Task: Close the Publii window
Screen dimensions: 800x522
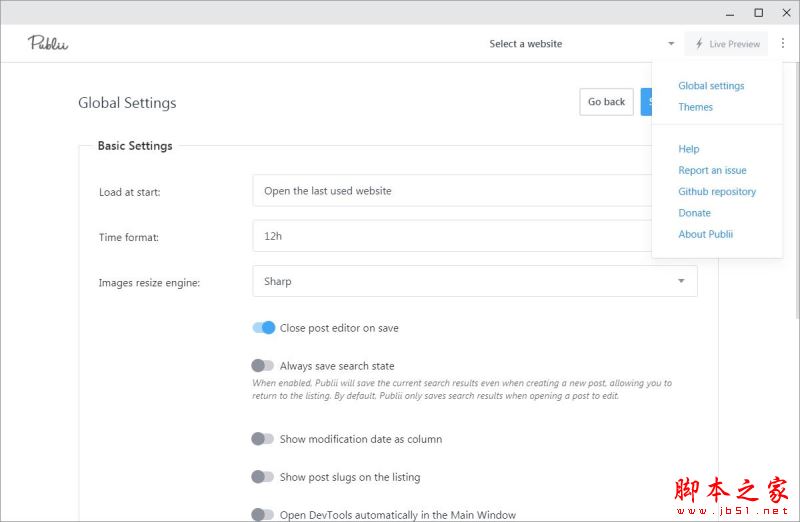Action: [786, 13]
